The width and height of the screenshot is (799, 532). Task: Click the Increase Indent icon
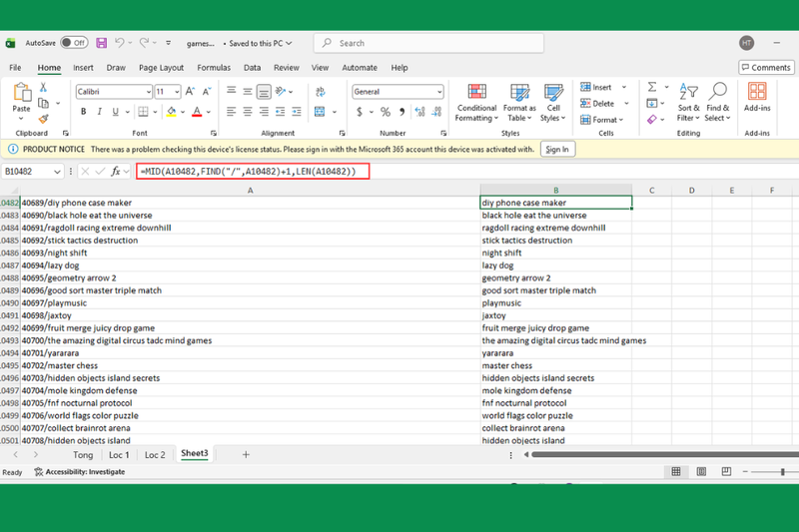click(x=296, y=112)
